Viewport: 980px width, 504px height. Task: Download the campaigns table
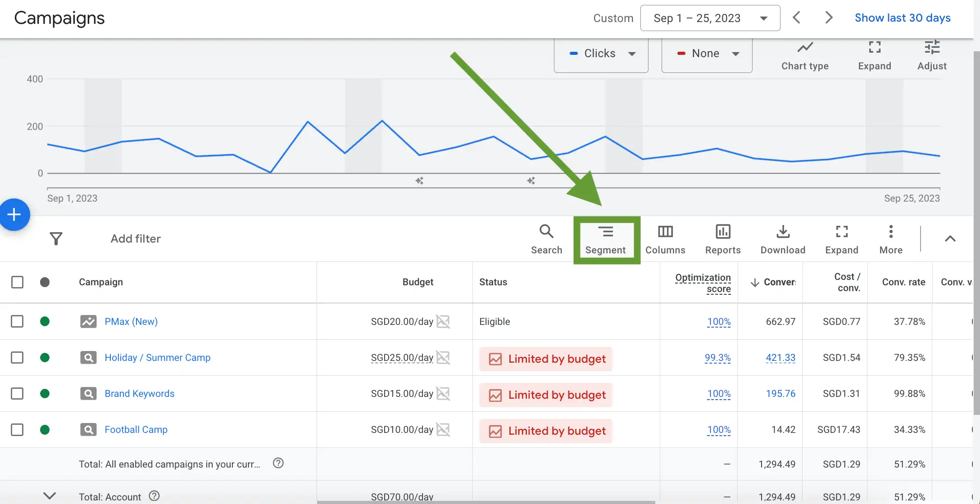tap(783, 239)
